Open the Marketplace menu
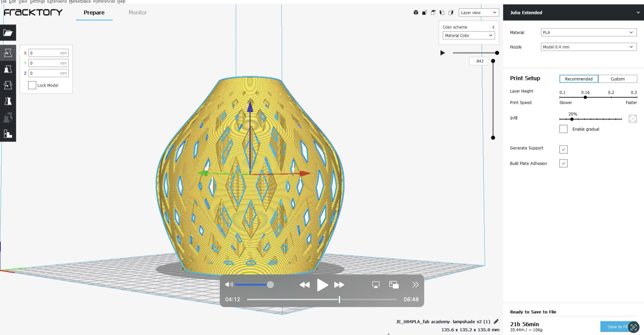 click(80, 2)
